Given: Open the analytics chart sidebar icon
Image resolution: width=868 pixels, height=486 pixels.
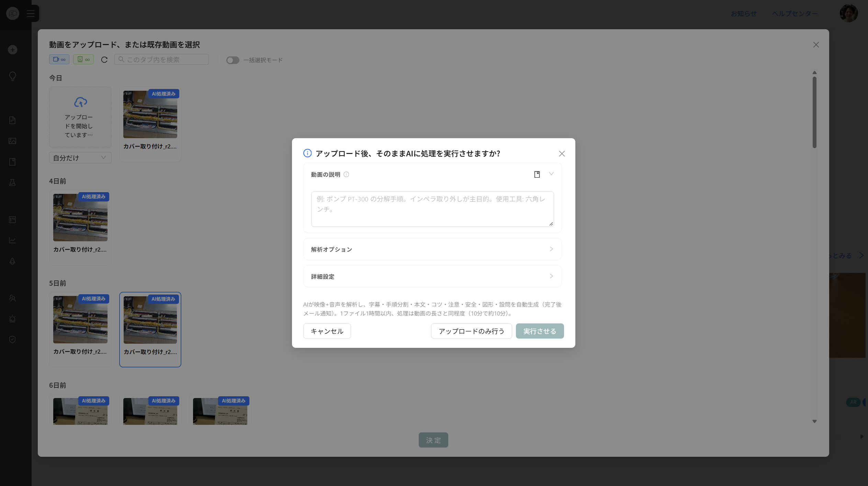Looking at the screenshot, I should pyautogui.click(x=12, y=240).
